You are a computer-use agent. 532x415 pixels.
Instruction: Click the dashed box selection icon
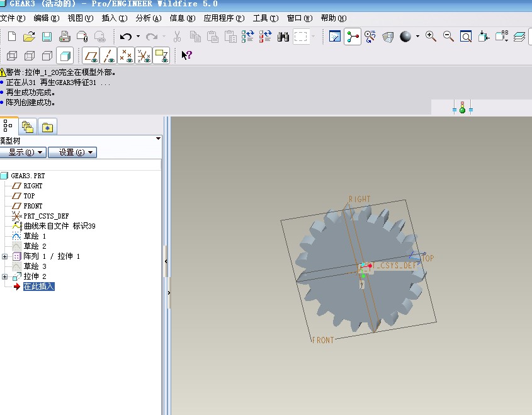300,37
